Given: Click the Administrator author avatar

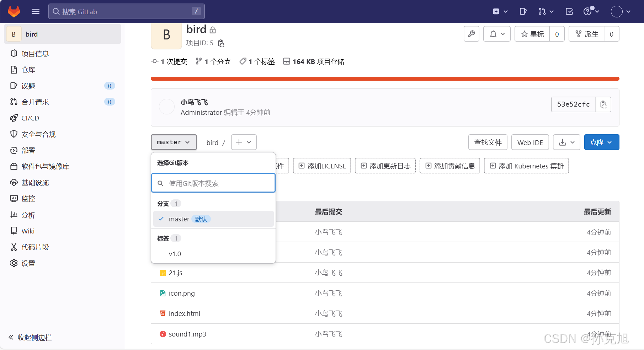Looking at the screenshot, I should tap(166, 107).
